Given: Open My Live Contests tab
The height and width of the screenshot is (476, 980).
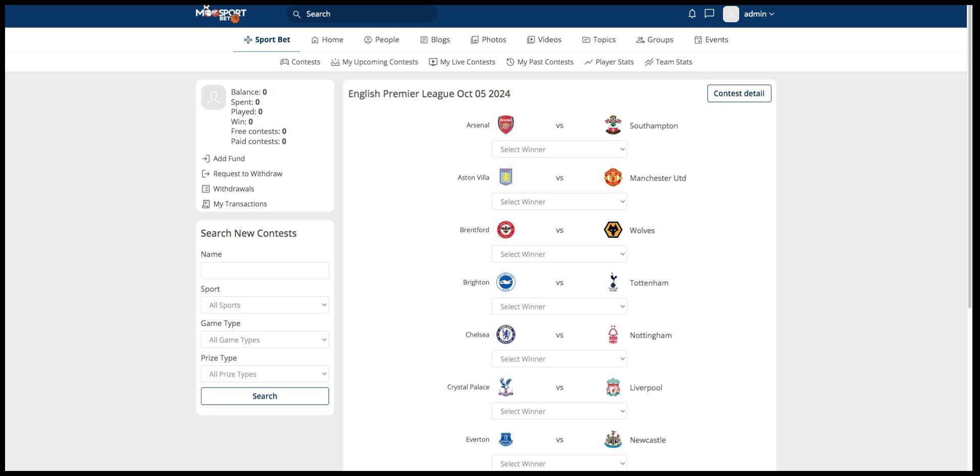Looking at the screenshot, I should (x=462, y=62).
